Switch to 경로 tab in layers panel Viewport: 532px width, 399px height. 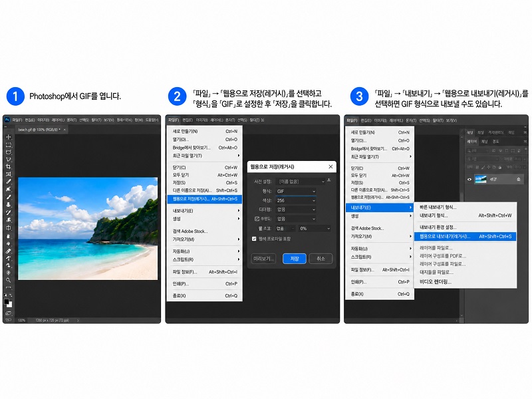coord(495,142)
